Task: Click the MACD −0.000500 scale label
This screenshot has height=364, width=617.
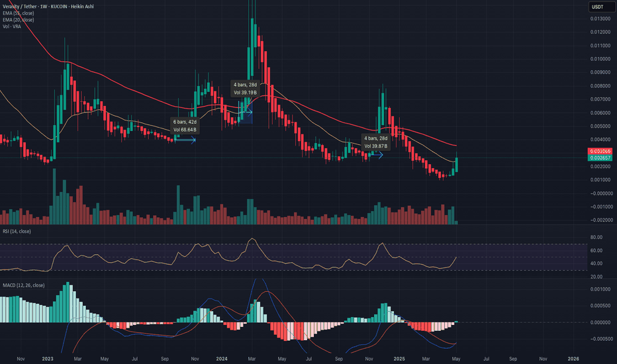Action: (x=600, y=339)
